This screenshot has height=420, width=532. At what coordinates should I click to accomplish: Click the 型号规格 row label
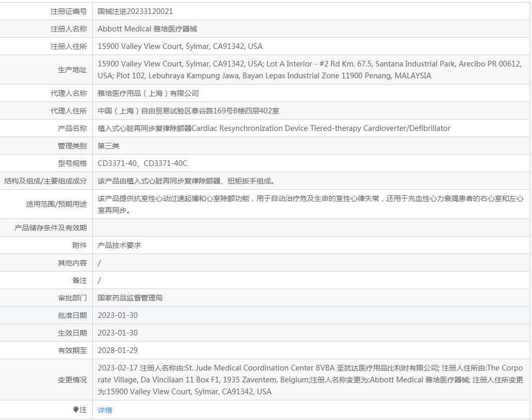click(72, 163)
